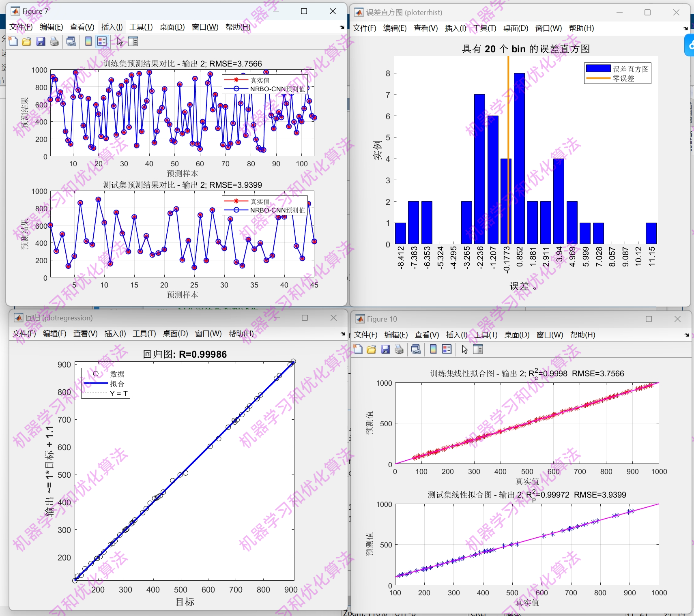Click Save Figure icon in Figure 7 toolbar

pyautogui.click(x=41, y=41)
